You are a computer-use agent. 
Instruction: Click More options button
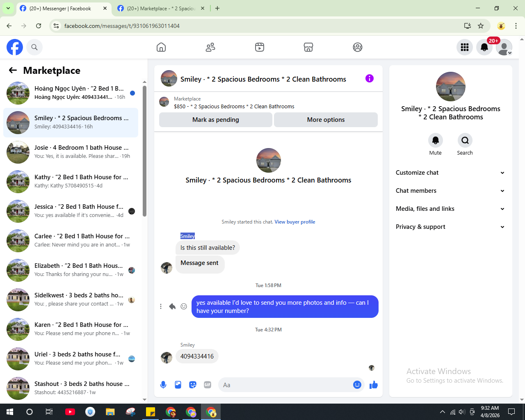[x=326, y=120]
